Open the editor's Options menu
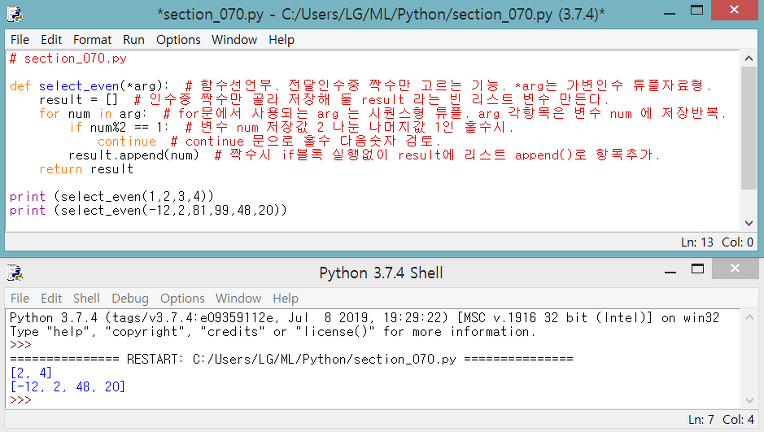Screen dimensions: 764x432 178,40
